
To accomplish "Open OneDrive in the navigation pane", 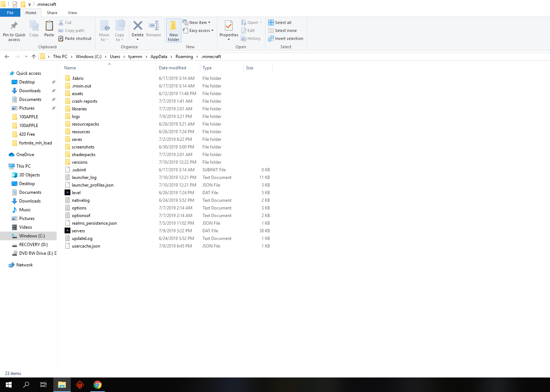I will [25, 155].
